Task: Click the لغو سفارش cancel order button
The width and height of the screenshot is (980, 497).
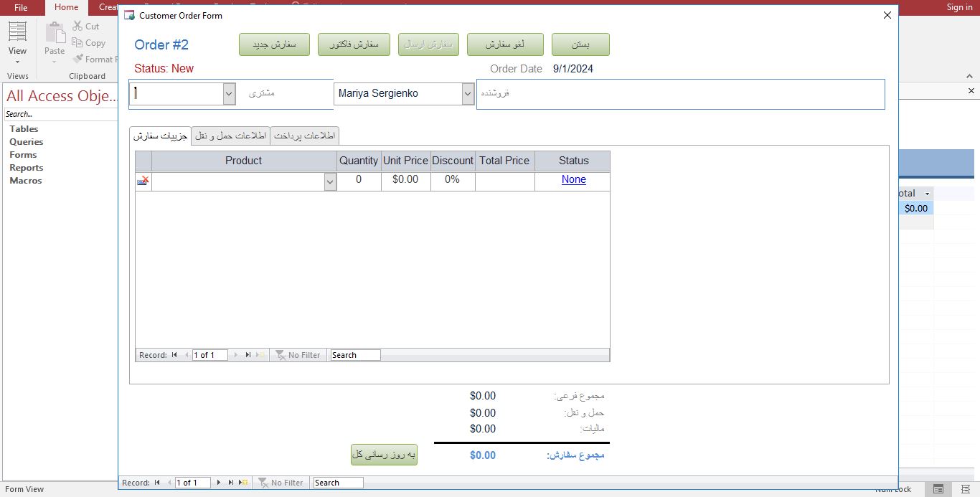Action: (505, 44)
